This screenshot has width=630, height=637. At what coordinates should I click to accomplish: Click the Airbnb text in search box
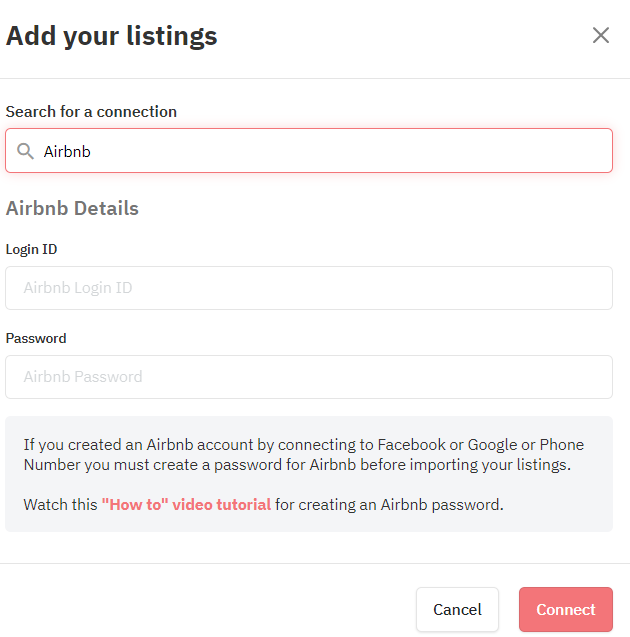coord(67,152)
